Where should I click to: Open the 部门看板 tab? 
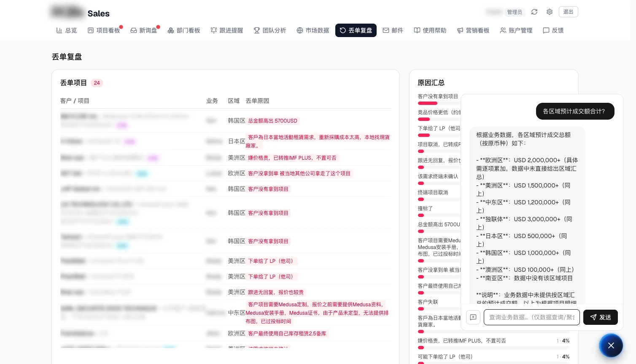coord(184,30)
